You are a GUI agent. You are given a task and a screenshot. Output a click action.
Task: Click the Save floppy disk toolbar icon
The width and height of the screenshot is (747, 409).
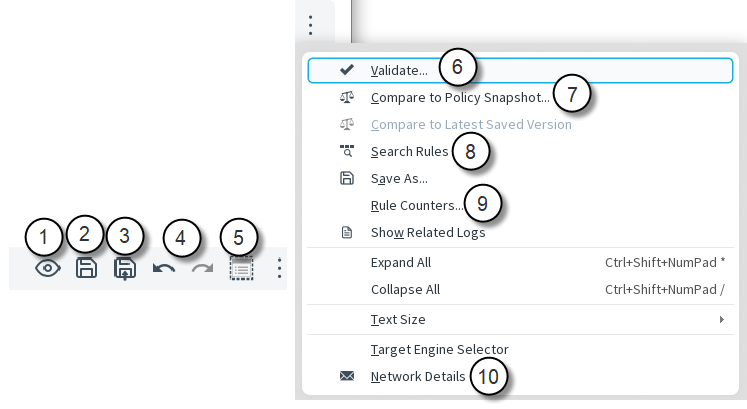click(87, 269)
